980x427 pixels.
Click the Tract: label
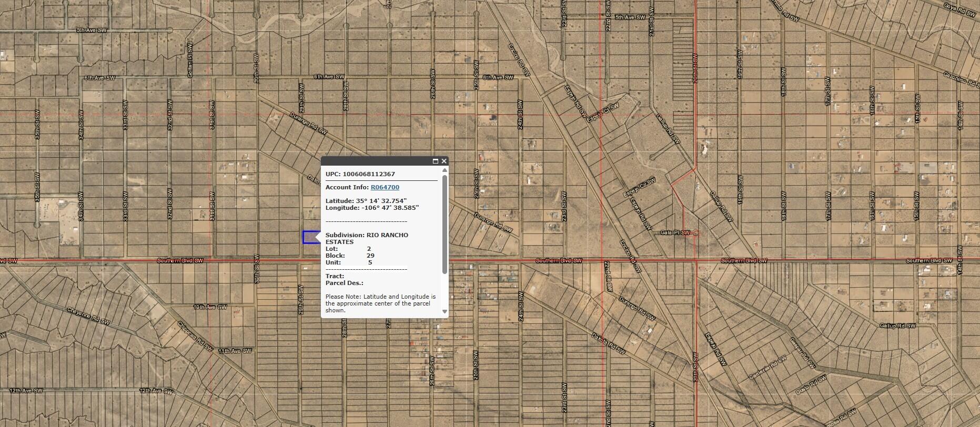pos(335,276)
